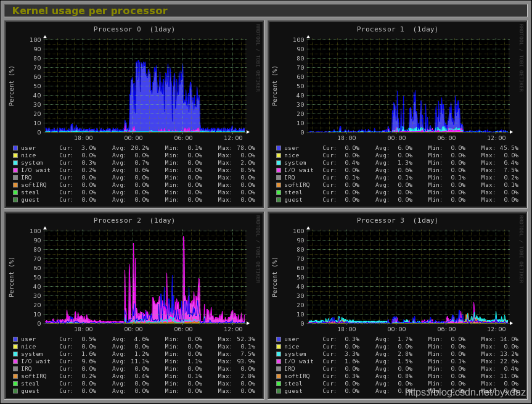Click the '06:00' time label in Processor 2

pyautogui.click(x=183, y=329)
